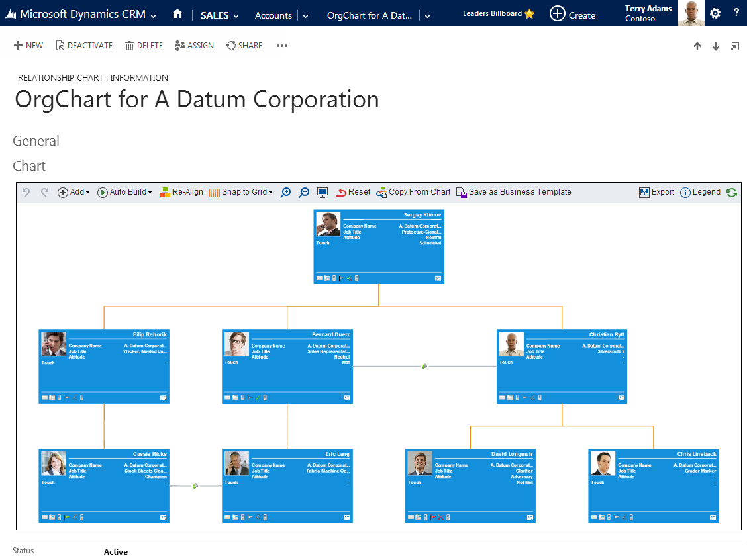Click the Active status value
Viewport: 747px width, 560px height.
[x=116, y=551]
